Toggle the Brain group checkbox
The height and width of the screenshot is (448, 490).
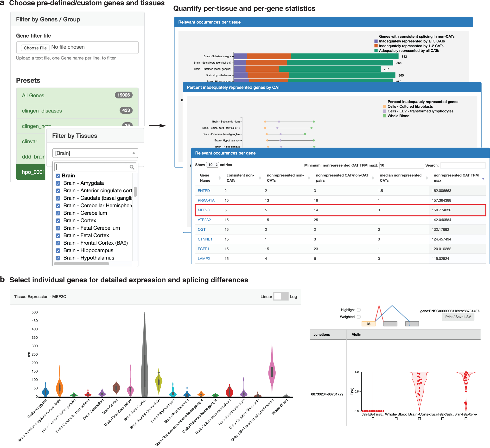pos(58,175)
